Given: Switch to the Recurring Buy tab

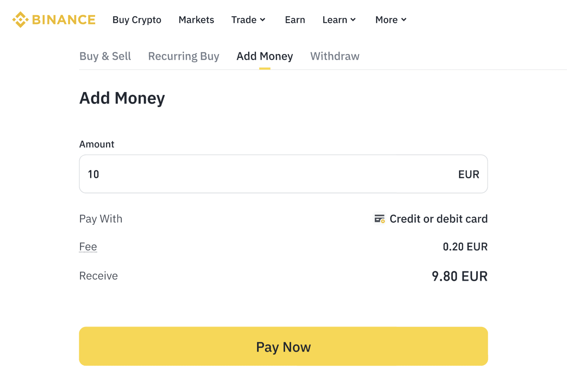Looking at the screenshot, I should pyautogui.click(x=184, y=56).
